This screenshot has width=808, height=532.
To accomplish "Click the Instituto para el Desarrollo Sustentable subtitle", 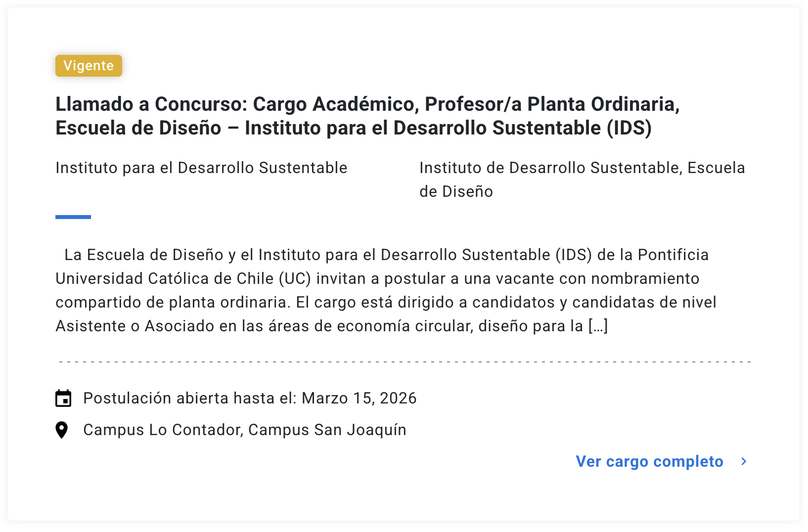I will tap(201, 168).
